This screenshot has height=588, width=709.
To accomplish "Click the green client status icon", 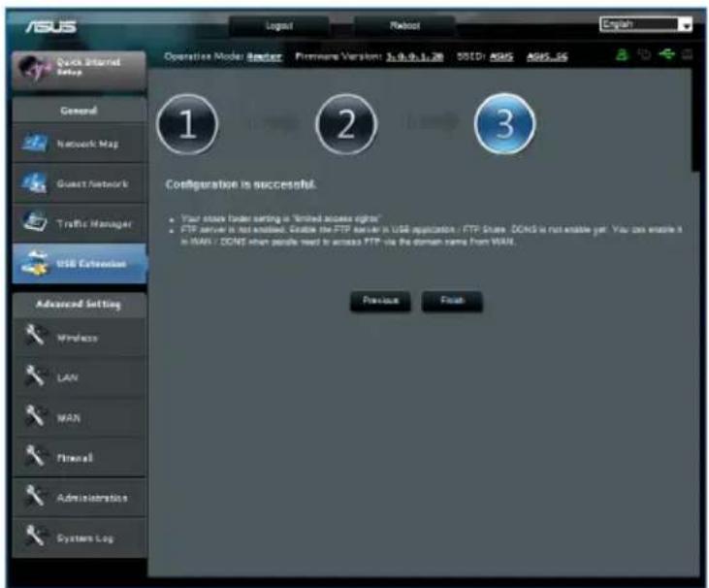I will tap(623, 55).
